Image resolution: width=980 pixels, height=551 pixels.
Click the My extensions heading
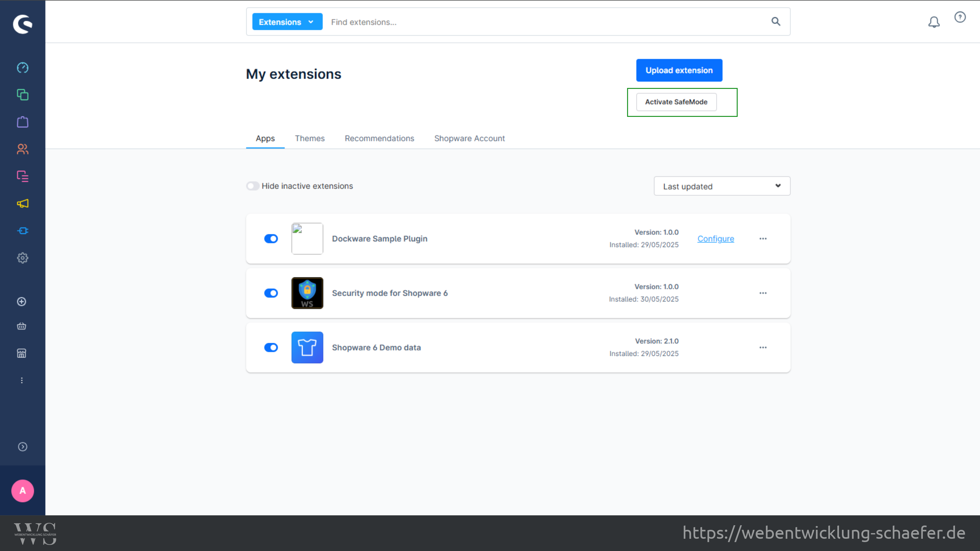pyautogui.click(x=294, y=74)
